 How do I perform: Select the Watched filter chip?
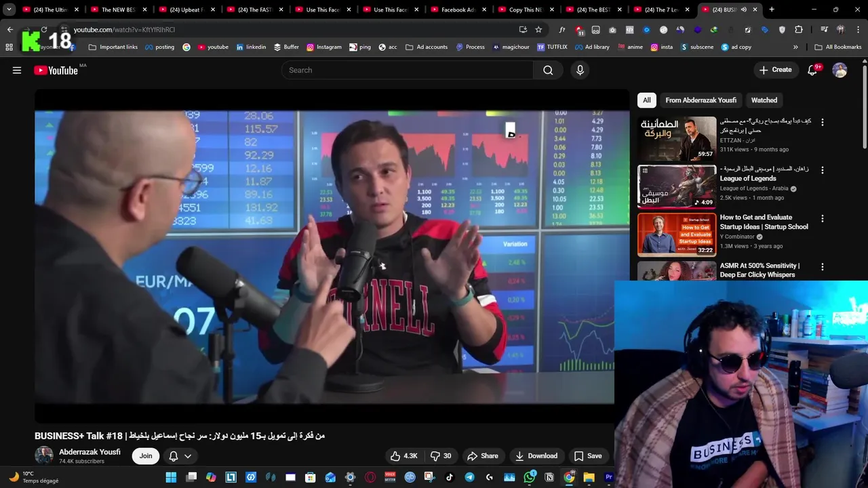pos(764,100)
